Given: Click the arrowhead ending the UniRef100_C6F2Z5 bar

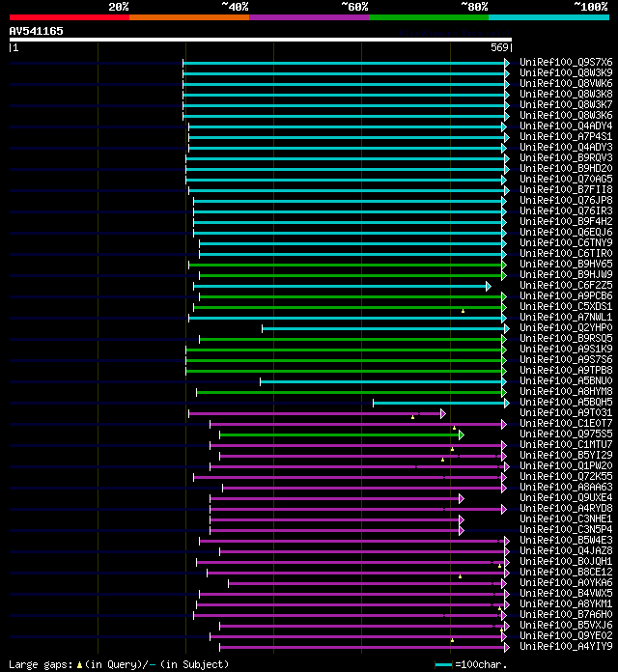Looking at the screenshot, I should 489,286.
